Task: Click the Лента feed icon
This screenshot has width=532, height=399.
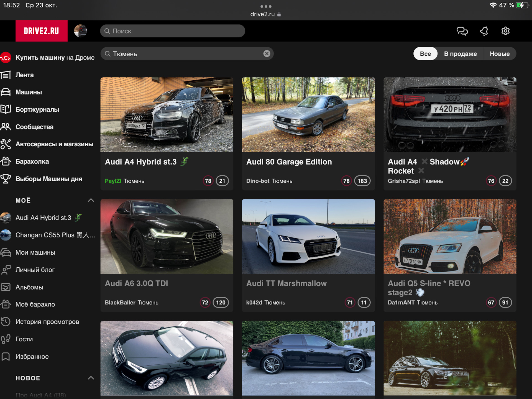Action: click(x=6, y=75)
